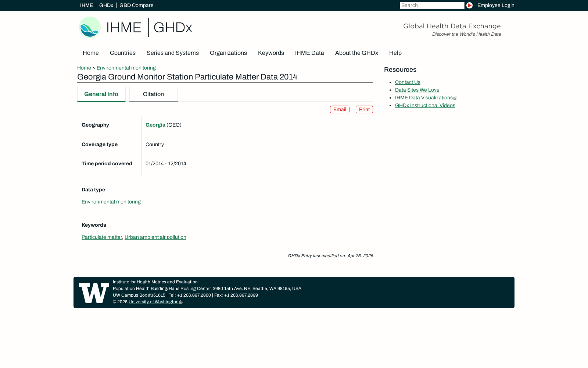This screenshot has width=588, height=368.
Task: Open GHDx link in top bar
Action: (x=106, y=6)
